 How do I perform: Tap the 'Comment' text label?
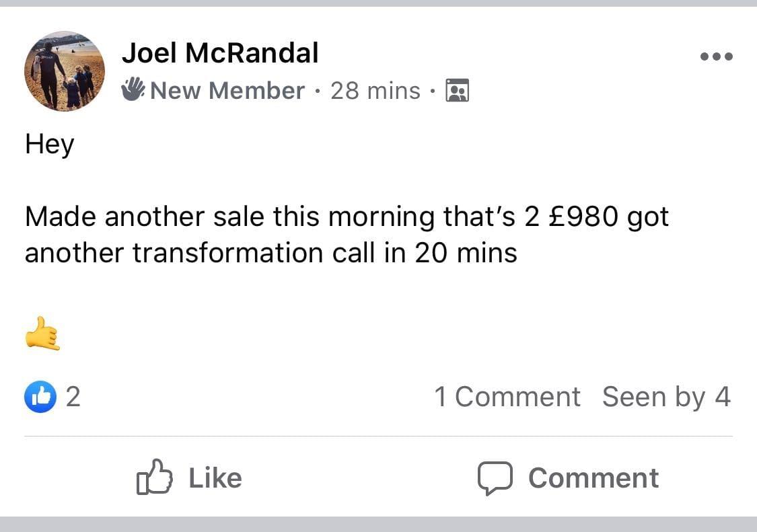(593, 478)
